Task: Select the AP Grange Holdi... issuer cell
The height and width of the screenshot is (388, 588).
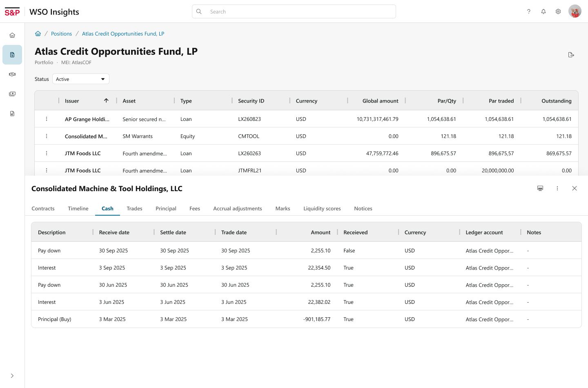Action: click(x=87, y=119)
